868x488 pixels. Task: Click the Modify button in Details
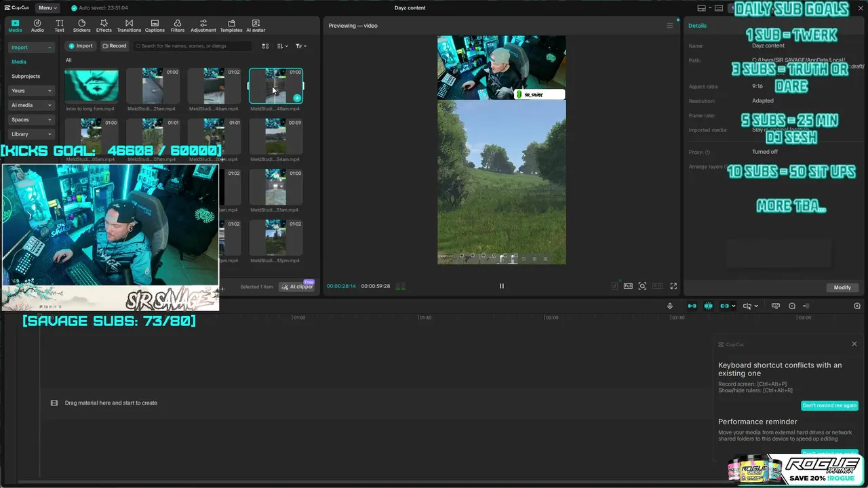coord(842,287)
